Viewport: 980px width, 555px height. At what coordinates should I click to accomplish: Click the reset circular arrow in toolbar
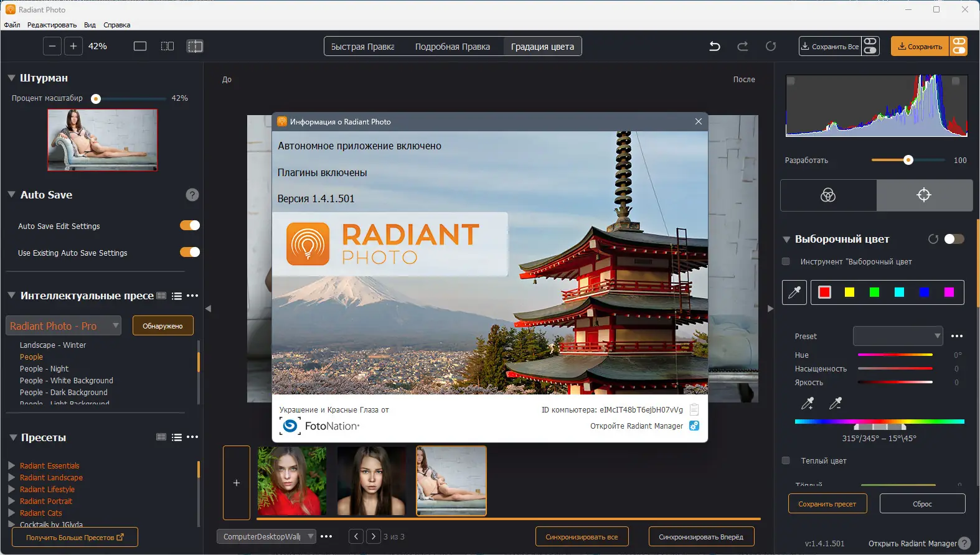pyautogui.click(x=771, y=46)
